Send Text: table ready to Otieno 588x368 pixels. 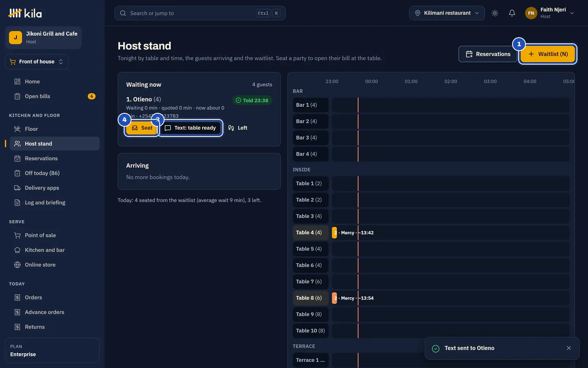(190, 128)
